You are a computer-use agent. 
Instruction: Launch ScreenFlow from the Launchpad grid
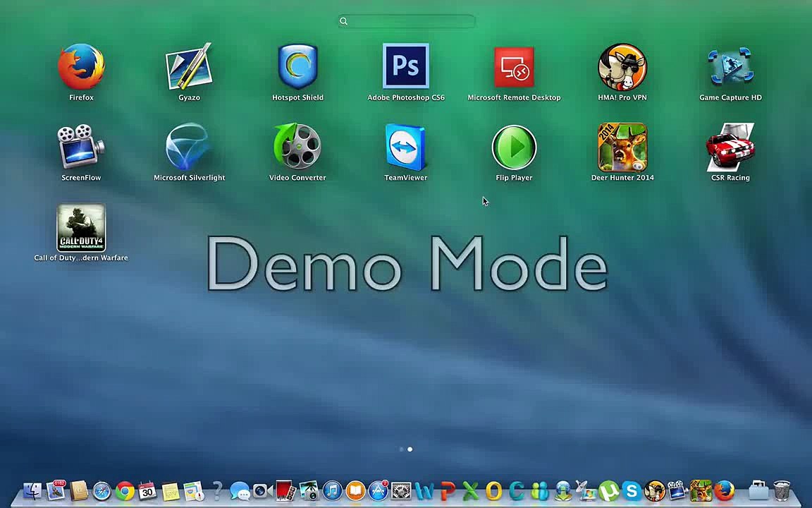coord(81,147)
